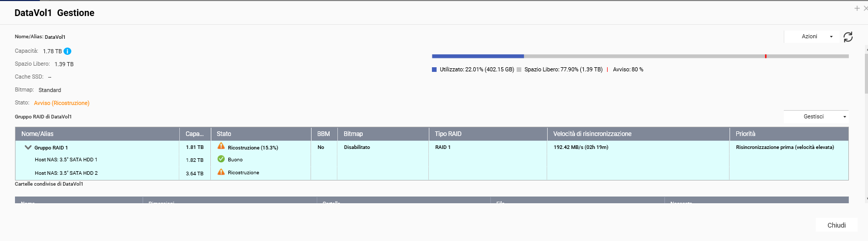Click the red 80% warning marker on usage bar
The height and width of the screenshot is (241, 868).
766,56
